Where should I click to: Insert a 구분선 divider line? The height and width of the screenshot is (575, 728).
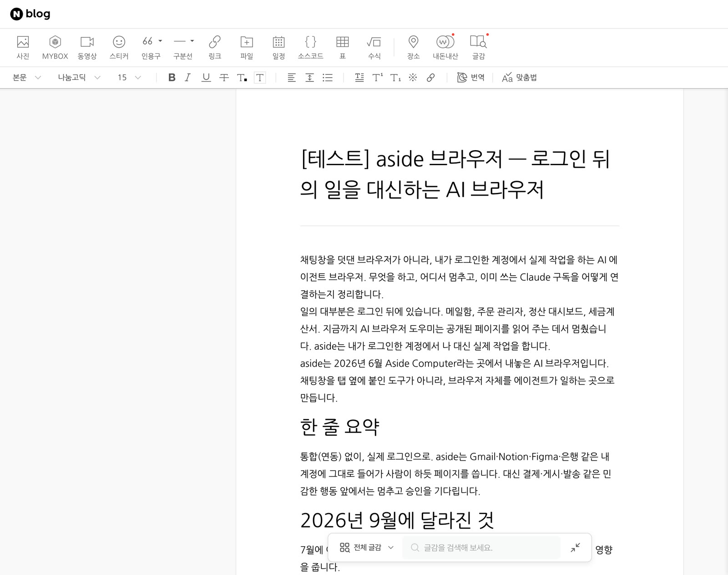pos(180,47)
